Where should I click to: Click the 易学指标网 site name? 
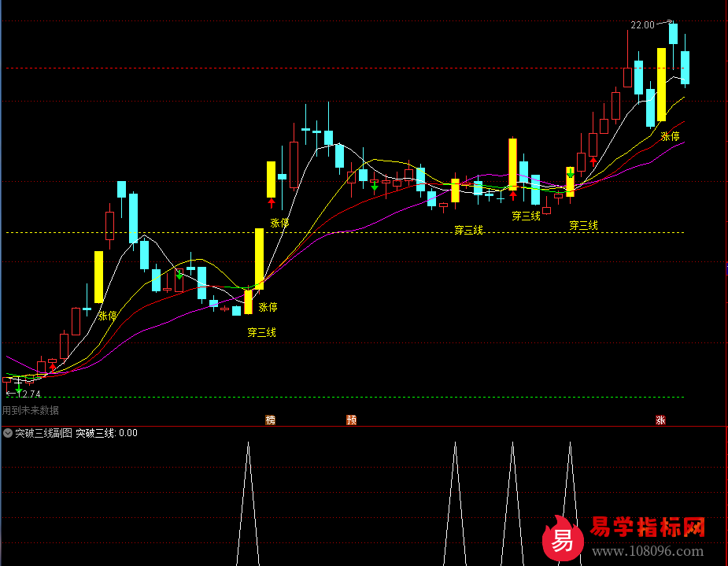tap(647, 527)
